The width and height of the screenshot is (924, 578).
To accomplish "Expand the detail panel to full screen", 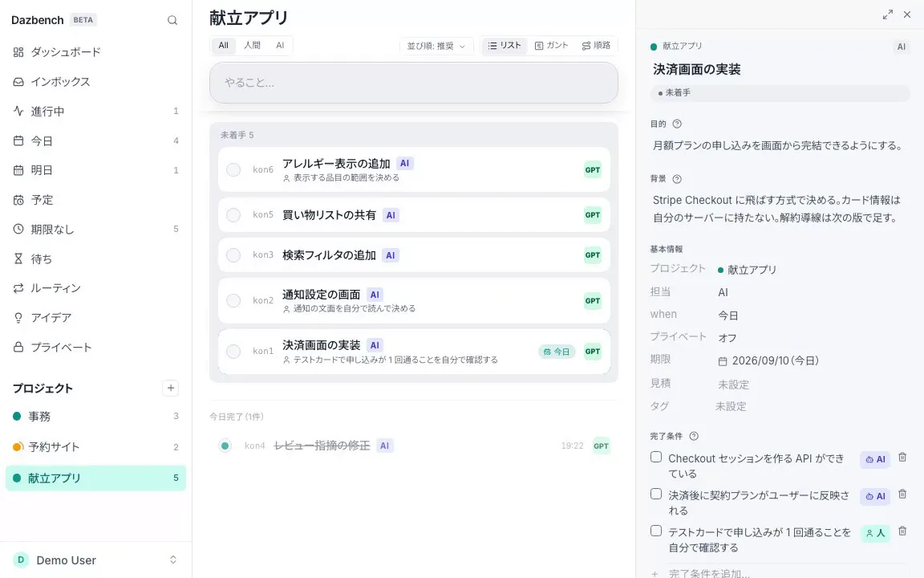I will point(887,14).
